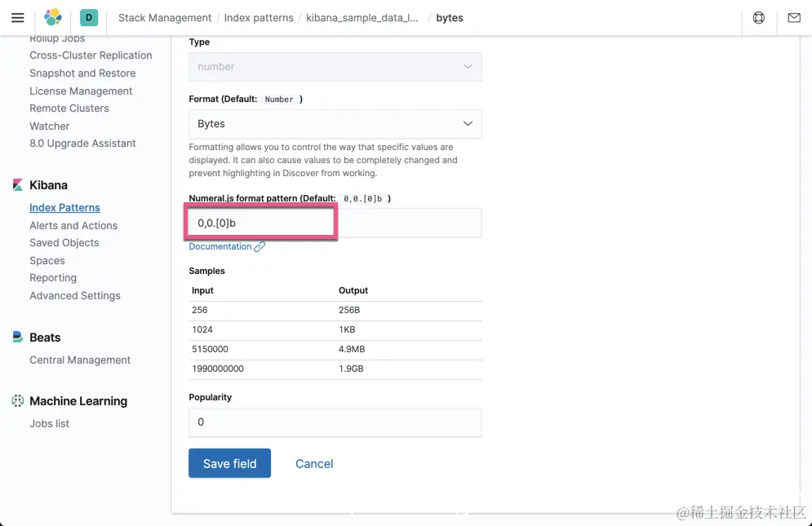Click the Kibana section logo
812x526 pixels.
click(18, 185)
